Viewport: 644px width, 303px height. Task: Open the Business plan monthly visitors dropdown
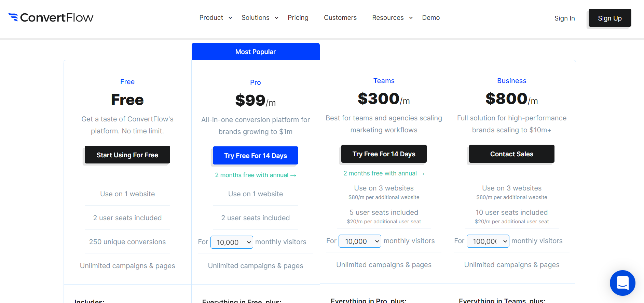tap(488, 241)
